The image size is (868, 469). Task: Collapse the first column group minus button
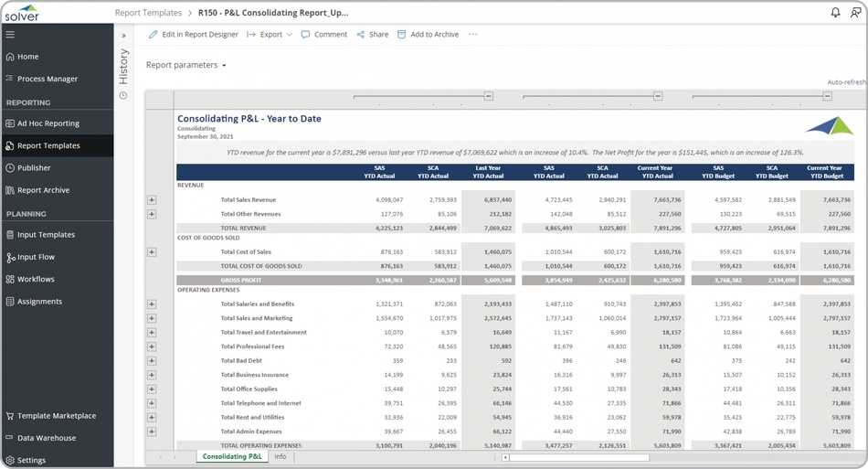pos(489,96)
